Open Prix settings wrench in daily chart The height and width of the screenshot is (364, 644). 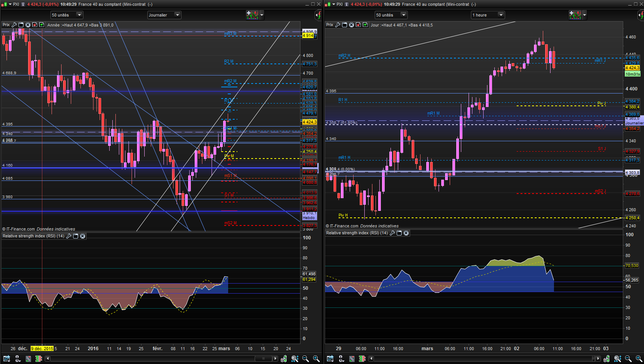(14, 25)
